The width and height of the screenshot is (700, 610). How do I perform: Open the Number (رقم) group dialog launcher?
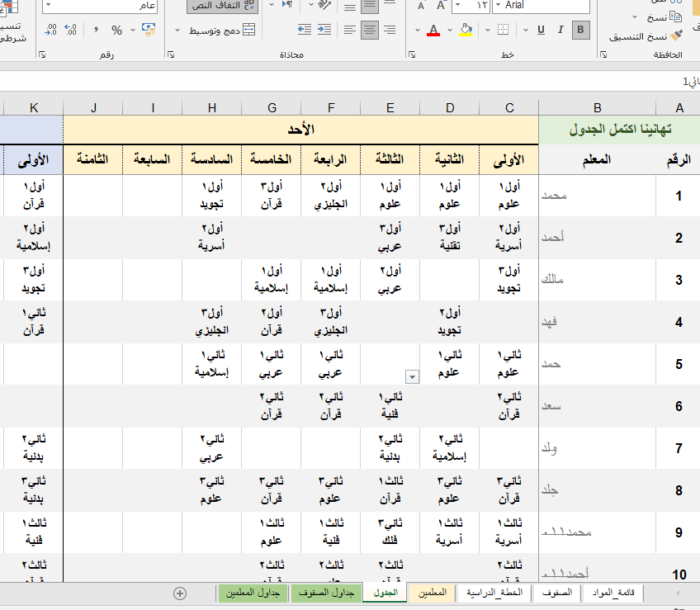coord(42,55)
